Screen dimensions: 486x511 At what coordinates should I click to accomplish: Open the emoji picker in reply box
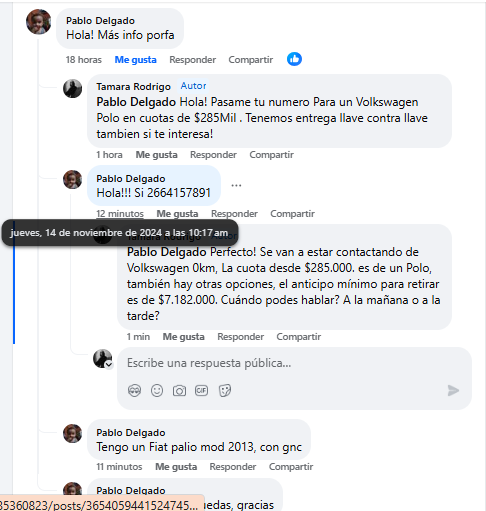[x=157, y=390]
